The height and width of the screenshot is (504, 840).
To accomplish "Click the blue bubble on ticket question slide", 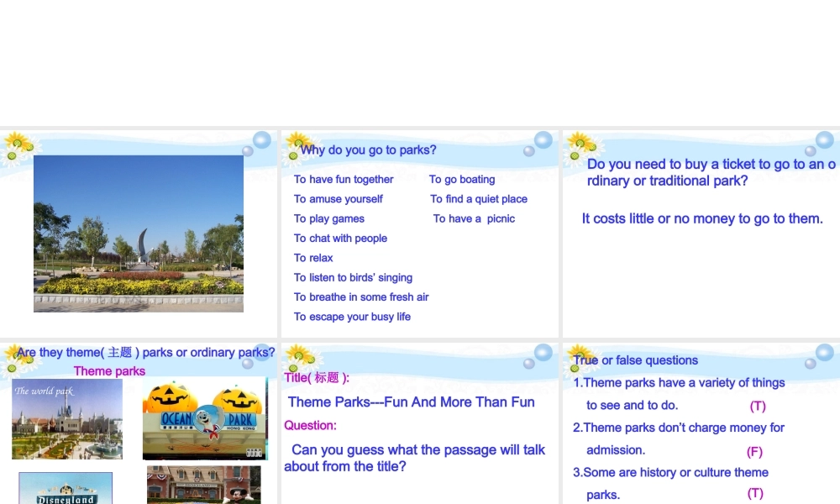I will [825, 139].
